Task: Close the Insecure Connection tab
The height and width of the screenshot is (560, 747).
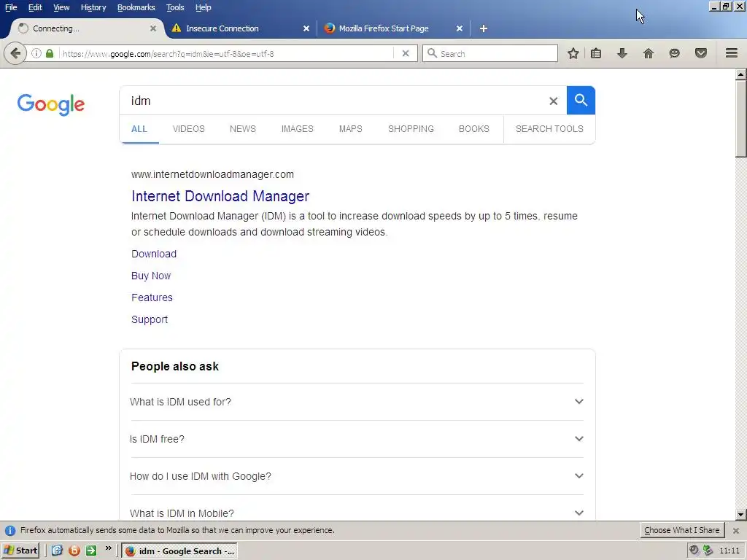Action: (306, 28)
